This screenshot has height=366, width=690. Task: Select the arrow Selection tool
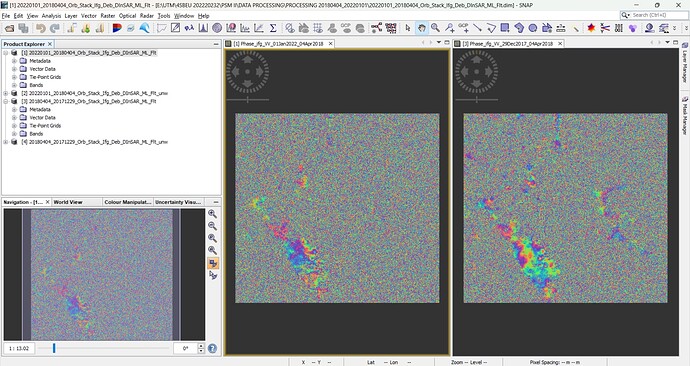407,28
